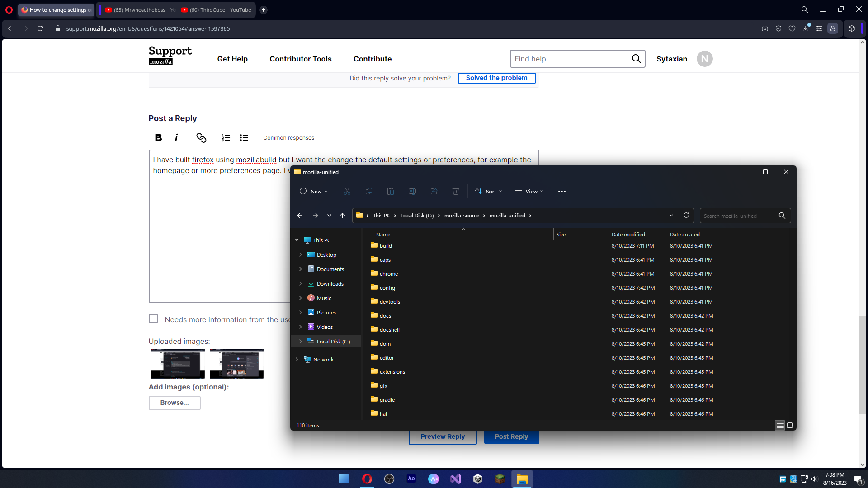Open Visual Studio from taskbar
The width and height of the screenshot is (868, 488).
(456, 479)
